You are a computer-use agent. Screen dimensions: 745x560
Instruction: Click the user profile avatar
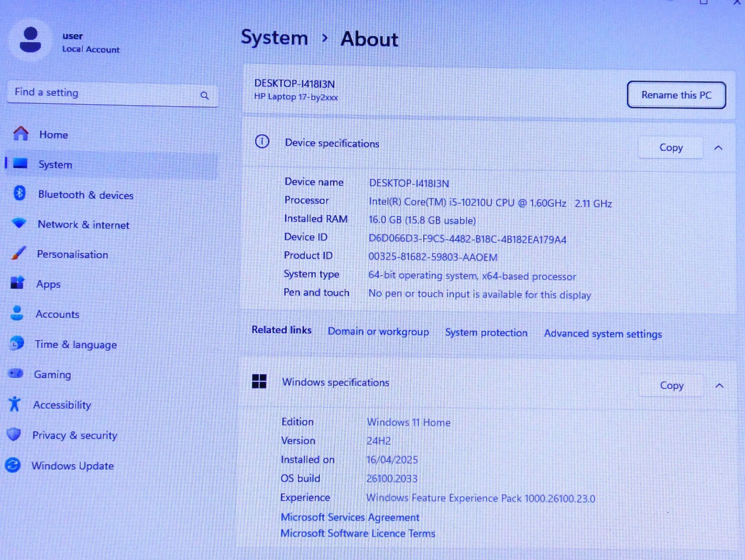point(30,40)
